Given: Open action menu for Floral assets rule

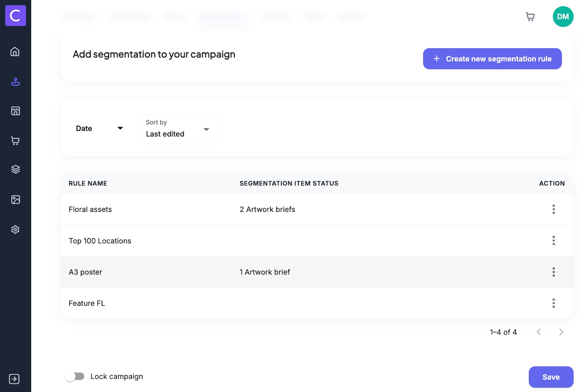Looking at the screenshot, I should click(x=553, y=209).
